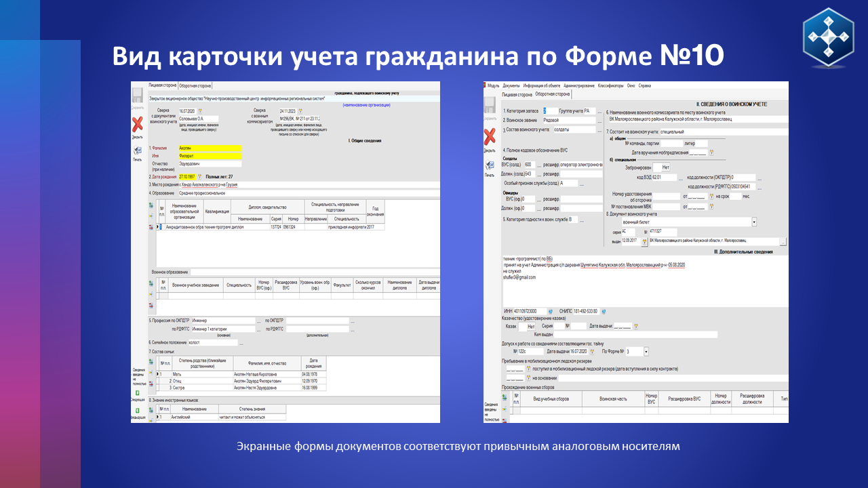Click the red X Закрыть icon in the left form
The height and width of the screenshot is (488, 868).
coord(137,125)
